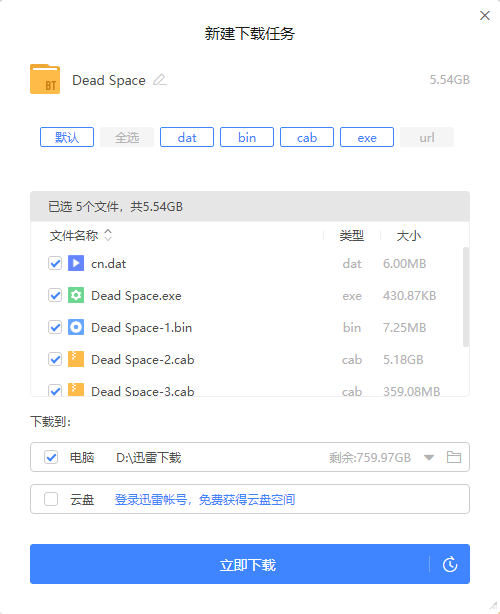The height and width of the screenshot is (614, 500).
Task: Enable the 云盘 cloud disk checkbox
Action: click(51, 499)
